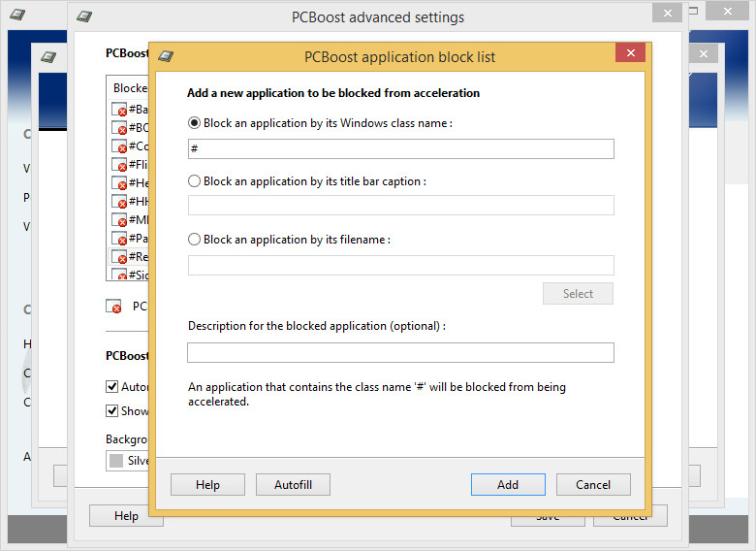Select the #Ba blocked item icon
The width and height of the screenshot is (756, 551).
click(x=119, y=109)
